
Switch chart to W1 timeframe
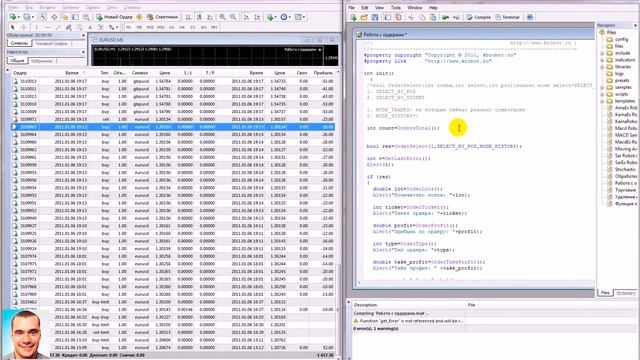203,27
